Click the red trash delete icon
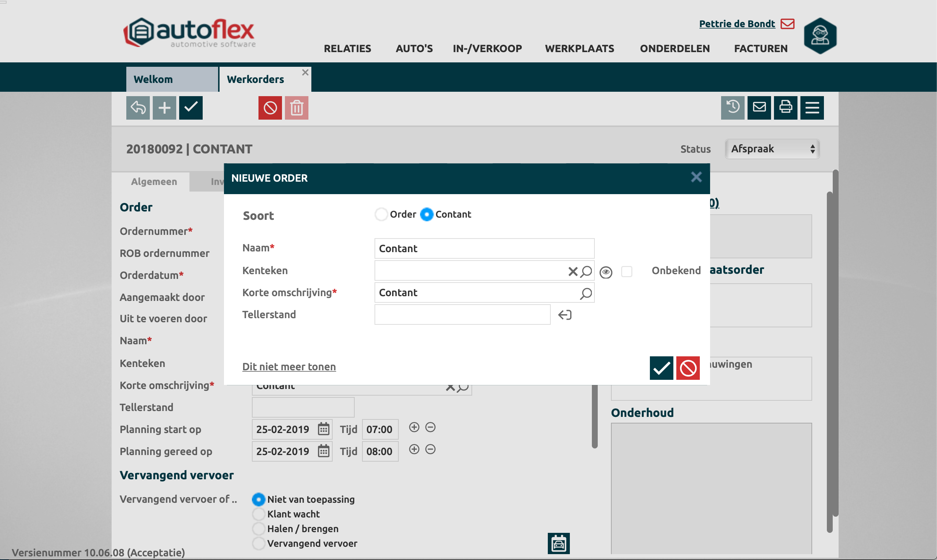Viewport: 937px width, 560px height. coord(296,108)
